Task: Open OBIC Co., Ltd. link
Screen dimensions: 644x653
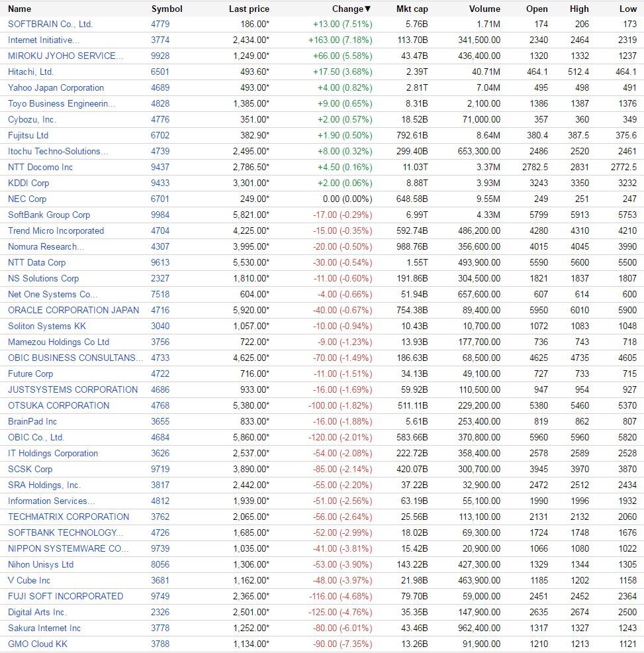Action: click(x=36, y=437)
